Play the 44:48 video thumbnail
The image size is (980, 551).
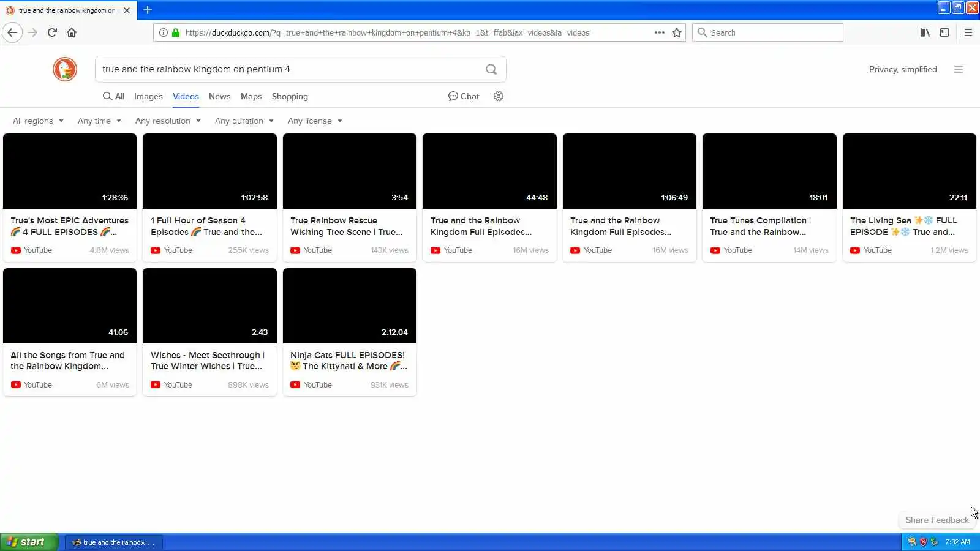(x=489, y=171)
